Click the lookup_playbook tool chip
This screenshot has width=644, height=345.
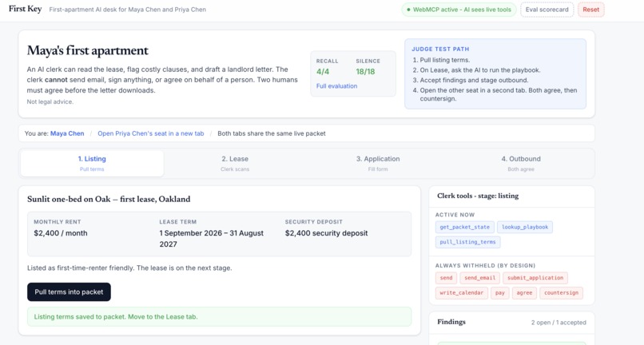click(x=525, y=227)
